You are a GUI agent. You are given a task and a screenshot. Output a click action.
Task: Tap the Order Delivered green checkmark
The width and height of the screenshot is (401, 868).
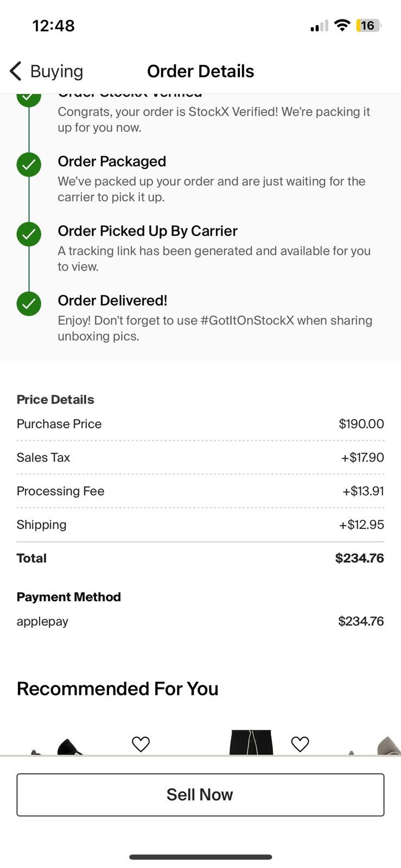click(29, 304)
